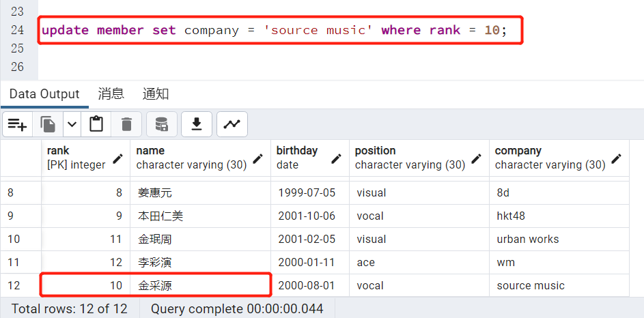This screenshot has height=318, width=644.
Task: Click the birthday cell 2001-10-06
Action: click(x=310, y=216)
